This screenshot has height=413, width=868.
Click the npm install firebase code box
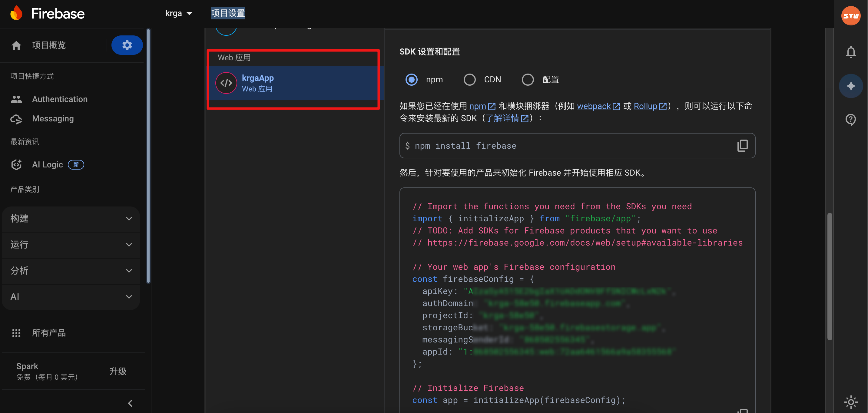pyautogui.click(x=577, y=146)
